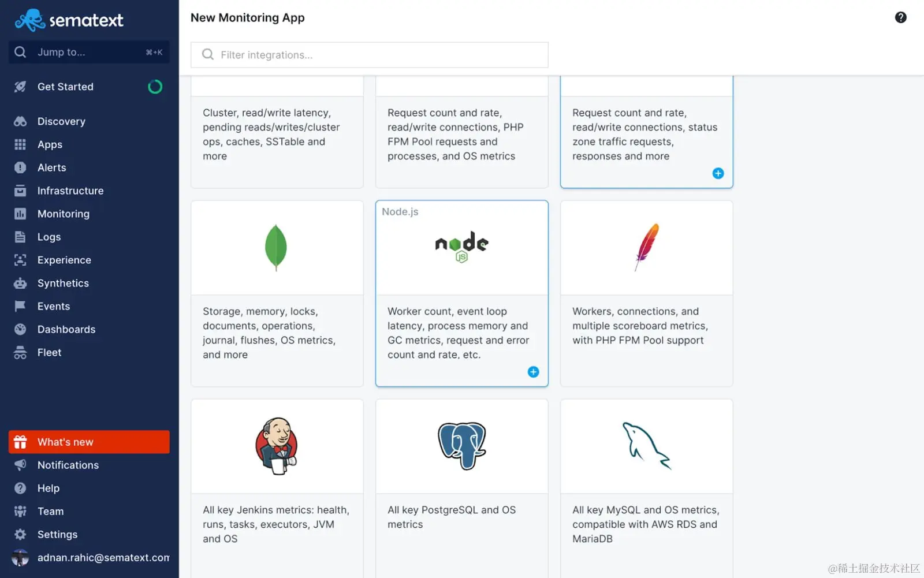Click the Filter integrations search field
Viewport: 924px width, 578px height.
[370, 55]
